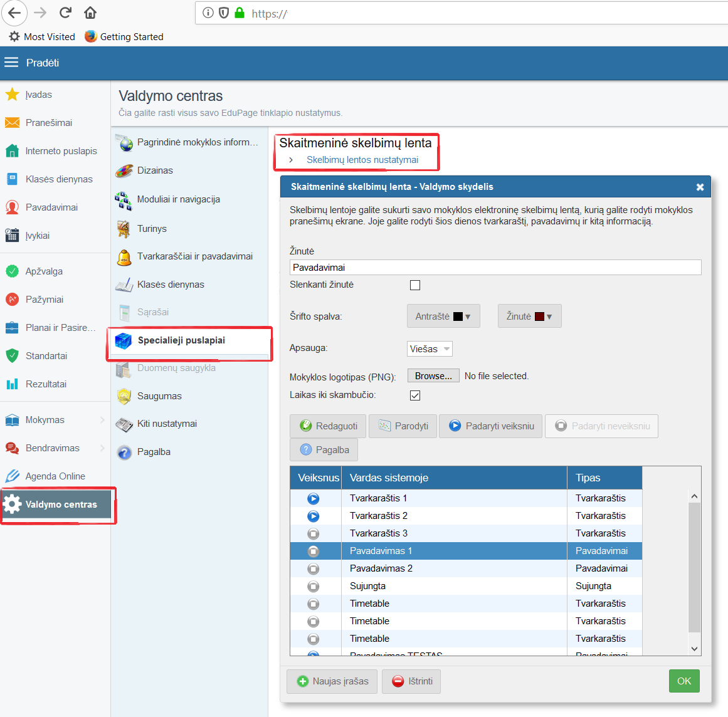Enable the Slenkanti žinutė checkbox
The height and width of the screenshot is (717, 728).
pyautogui.click(x=415, y=285)
